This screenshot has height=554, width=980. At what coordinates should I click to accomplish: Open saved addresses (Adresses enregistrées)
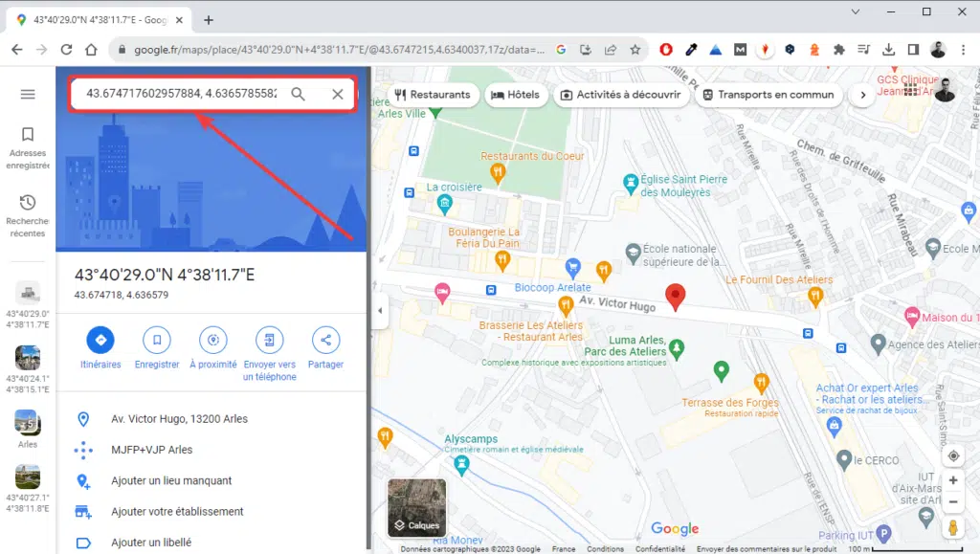pyautogui.click(x=28, y=148)
